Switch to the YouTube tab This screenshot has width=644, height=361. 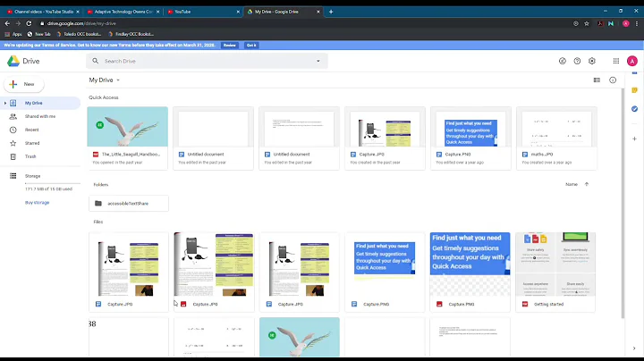(x=201, y=12)
